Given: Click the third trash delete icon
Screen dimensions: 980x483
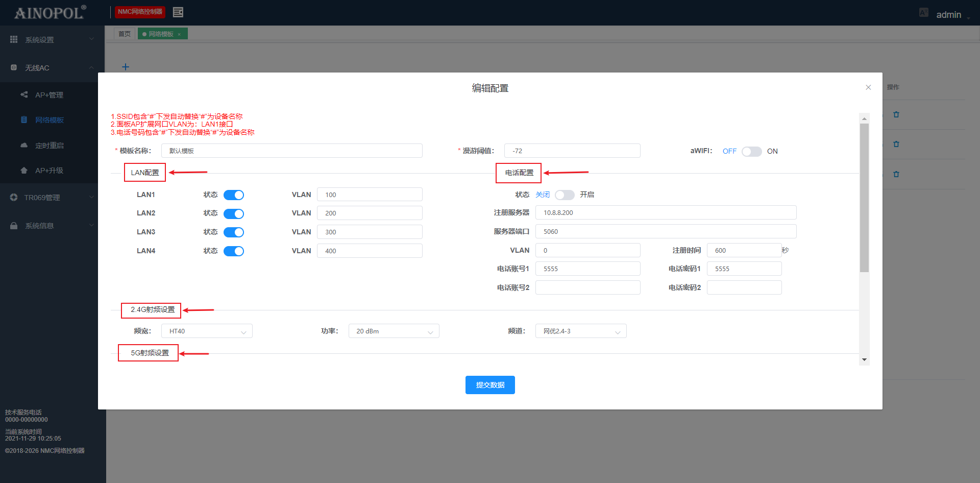Looking at the screenshot, I should point(896,174).
